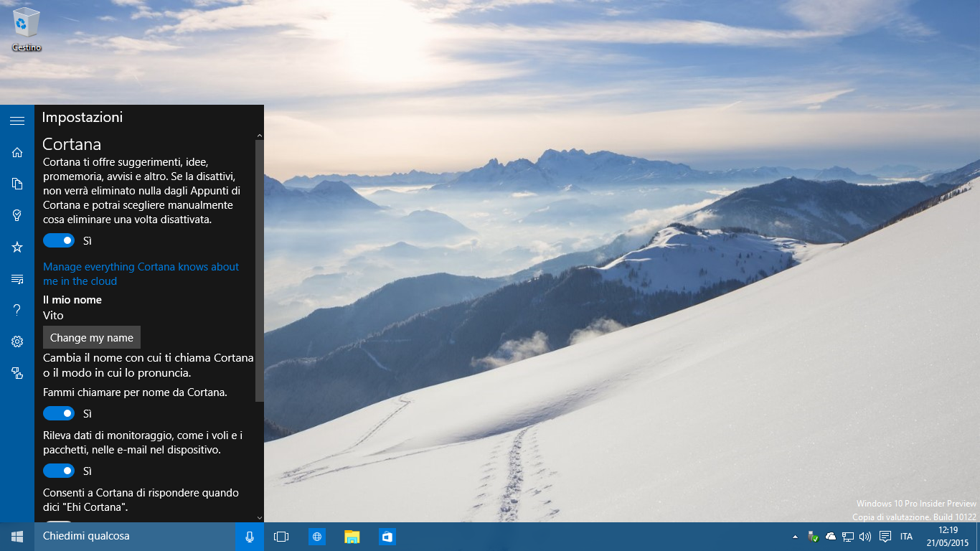
Task: Open Cortana's Notebook
Action: pos(17,184)
